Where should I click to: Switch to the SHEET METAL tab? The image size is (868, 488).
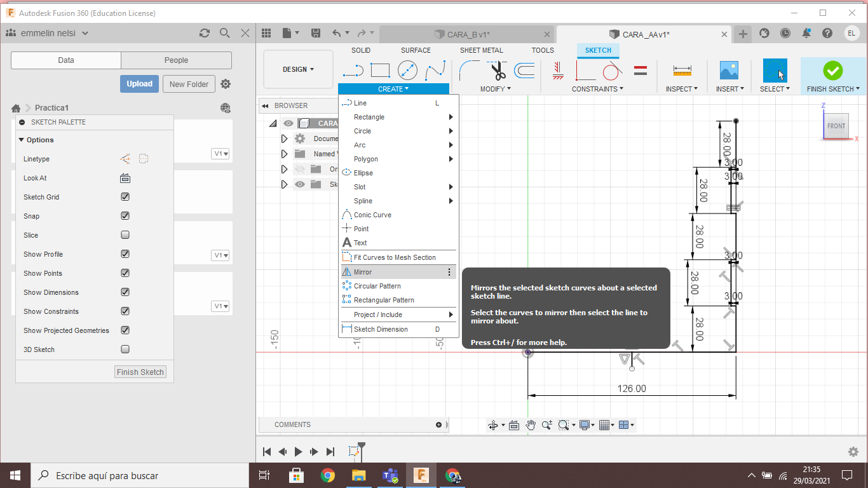click(x=481, y=50)
